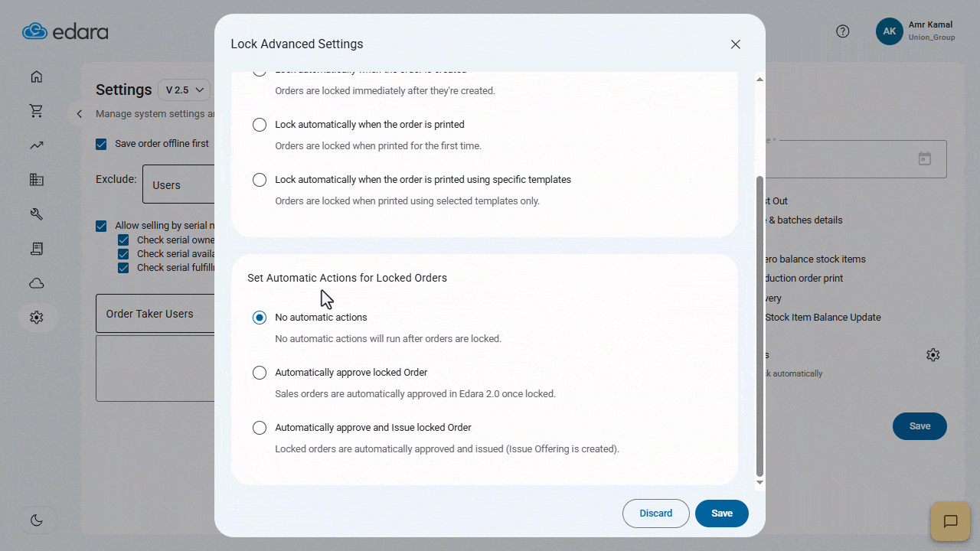Open the help question mark icon
Image resolution: width=980 pixels, height=551 pixels.
click(x=842, y=31)
